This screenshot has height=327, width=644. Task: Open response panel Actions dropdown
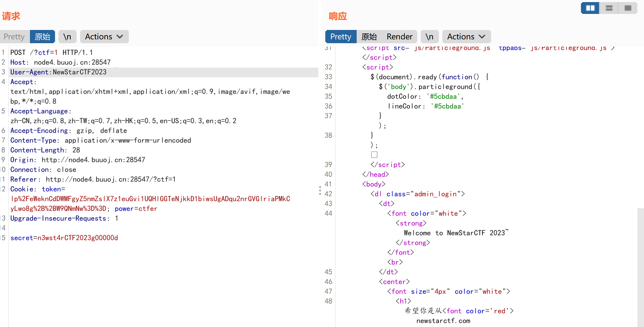(x=466, y=37)
